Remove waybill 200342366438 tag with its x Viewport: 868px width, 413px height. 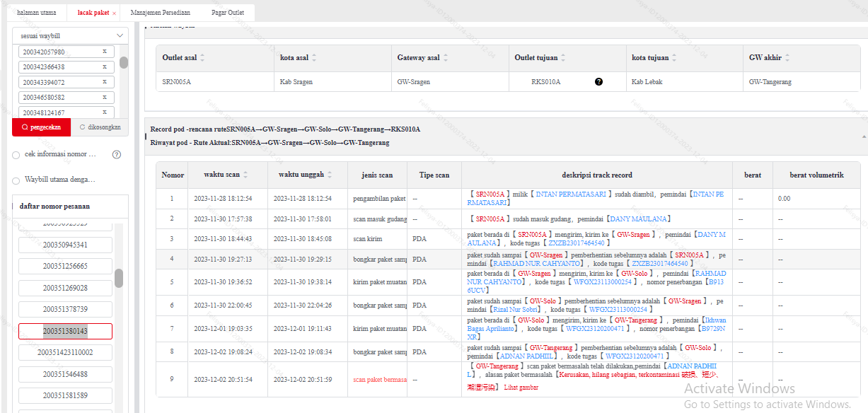click(x=104, y=66)
